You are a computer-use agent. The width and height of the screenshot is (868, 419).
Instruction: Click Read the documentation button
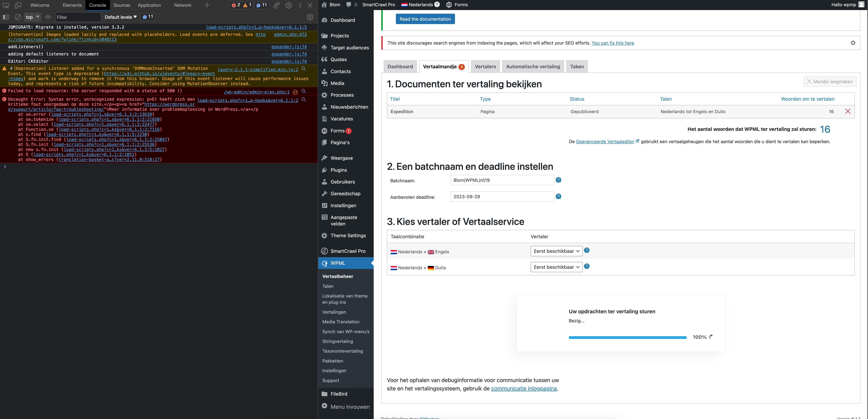(x=425, y=19)
